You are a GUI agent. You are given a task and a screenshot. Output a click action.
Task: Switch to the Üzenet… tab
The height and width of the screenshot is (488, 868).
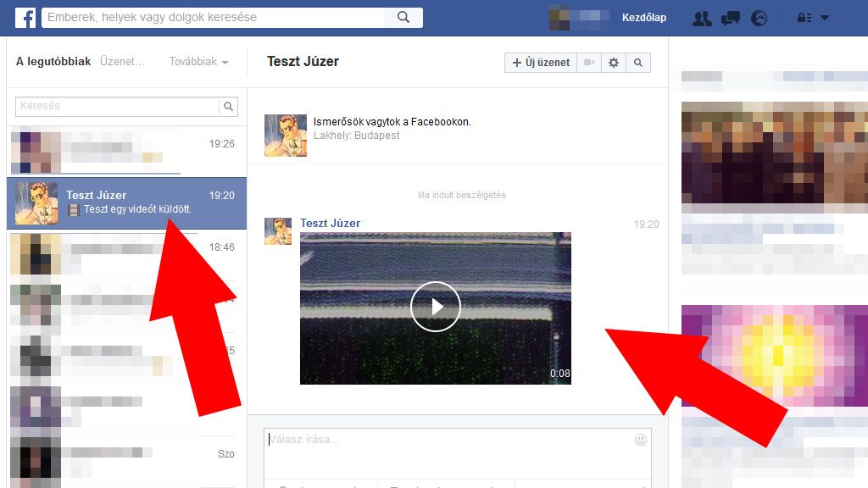pyautogui.click(x=122, y=62)
